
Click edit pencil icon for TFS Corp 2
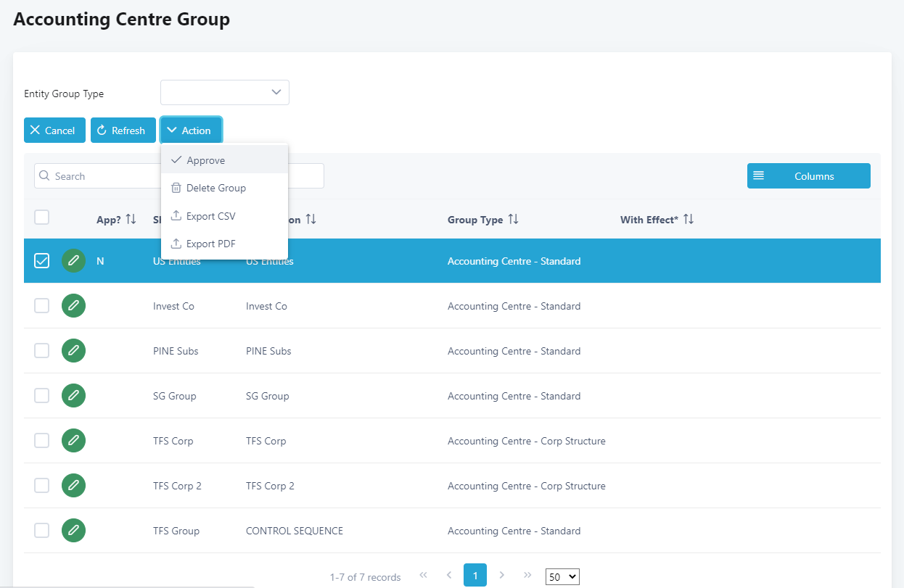point(73,486)
